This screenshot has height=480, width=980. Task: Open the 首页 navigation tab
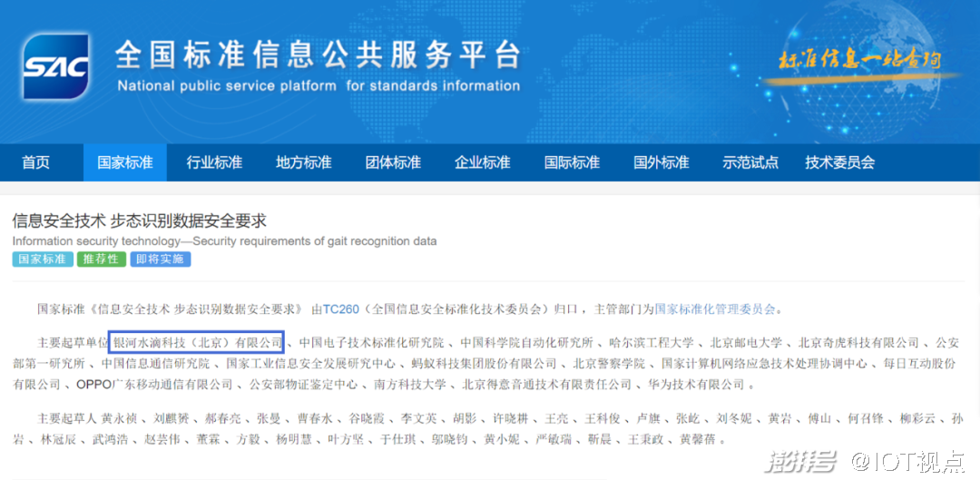[36, 162]
